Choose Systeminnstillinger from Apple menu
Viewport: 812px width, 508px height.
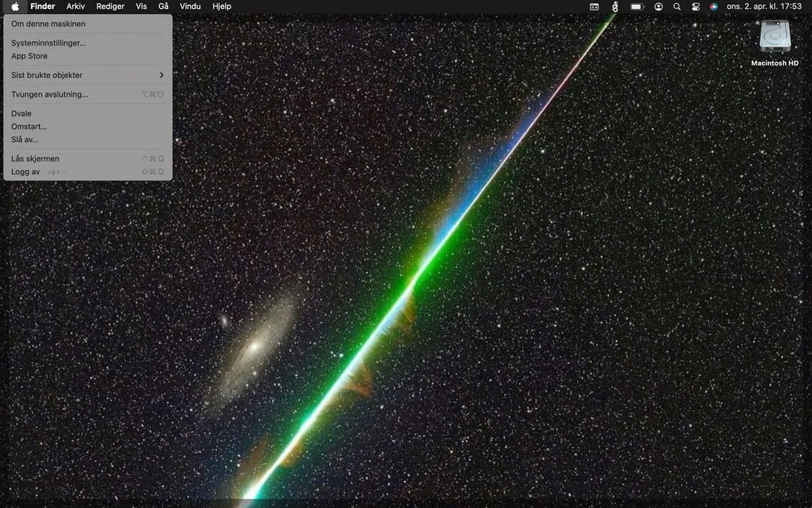pos(48,43)
